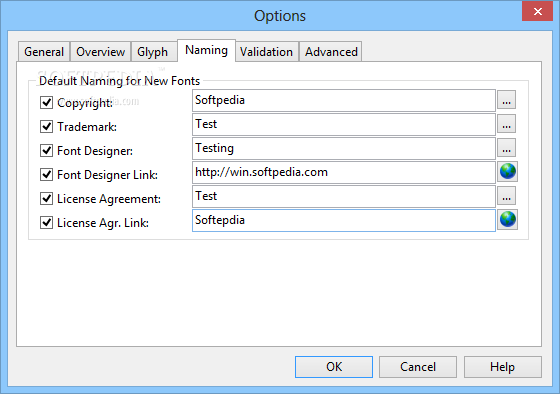Disable the Font Designer Link checkbox
560x394 pixels.
click(46, 174)
